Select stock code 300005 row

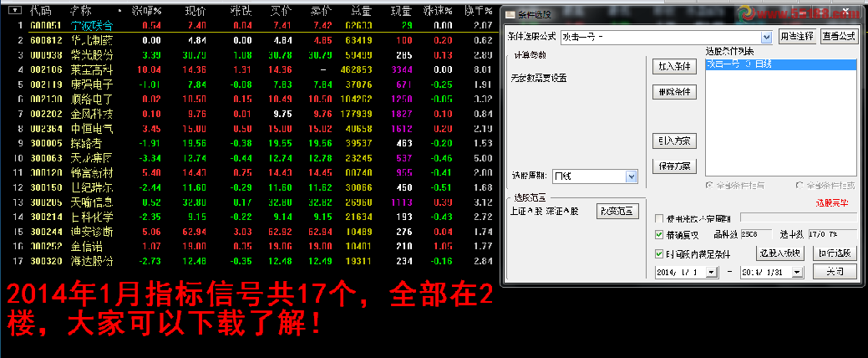click(47, 144)
